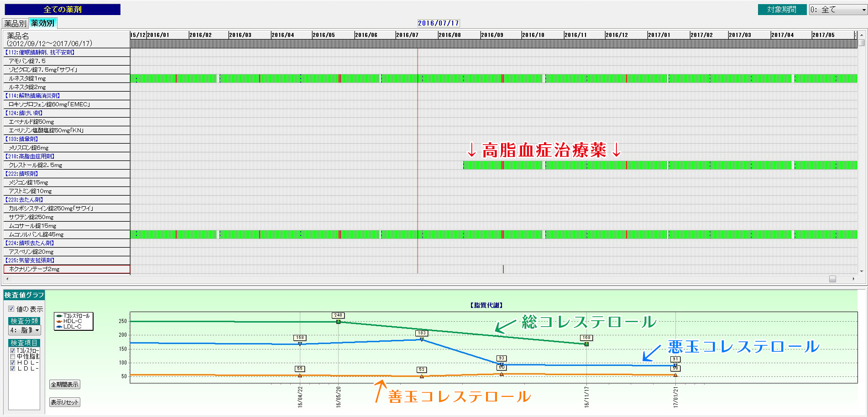Screen dimensions: 868x417
Task: Select the クレストール錠2.5mg drug row
Action: pos(67,165)
